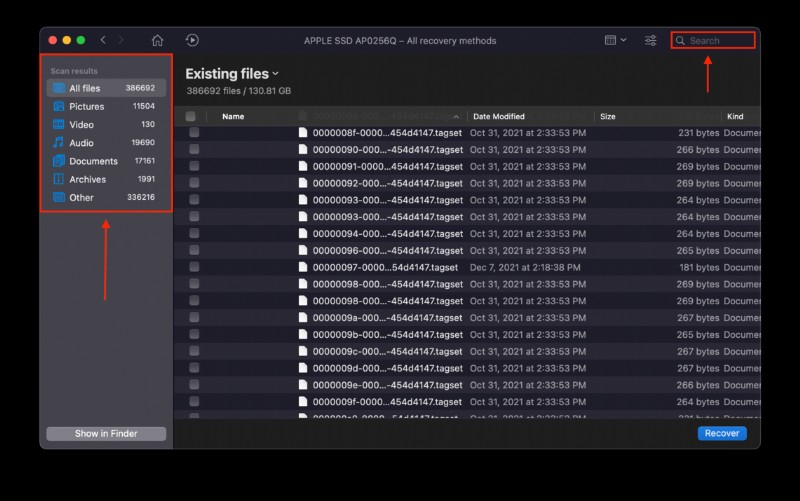
Task: Filter by Pictures category
Action: pyautogui.click(x=106, y=106)
